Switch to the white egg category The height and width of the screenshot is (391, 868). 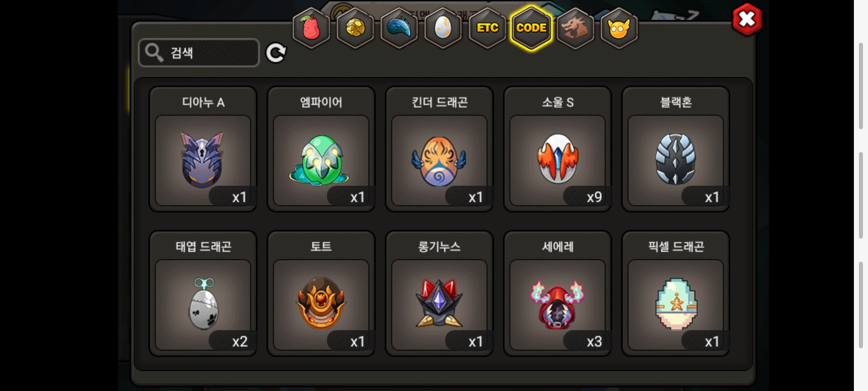click(x=443, y=28)
